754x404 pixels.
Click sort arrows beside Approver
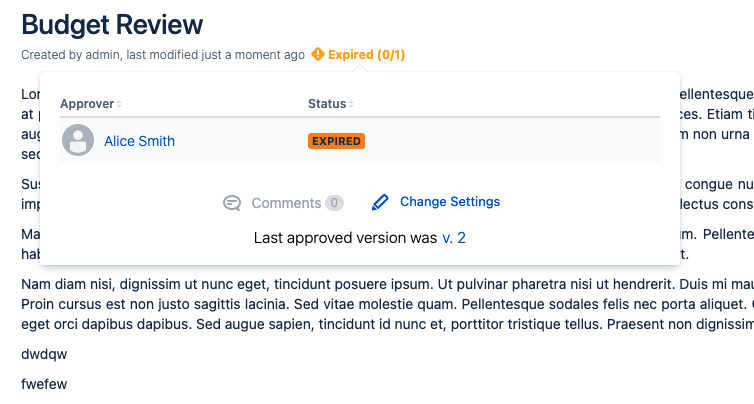tap(120, 105)
